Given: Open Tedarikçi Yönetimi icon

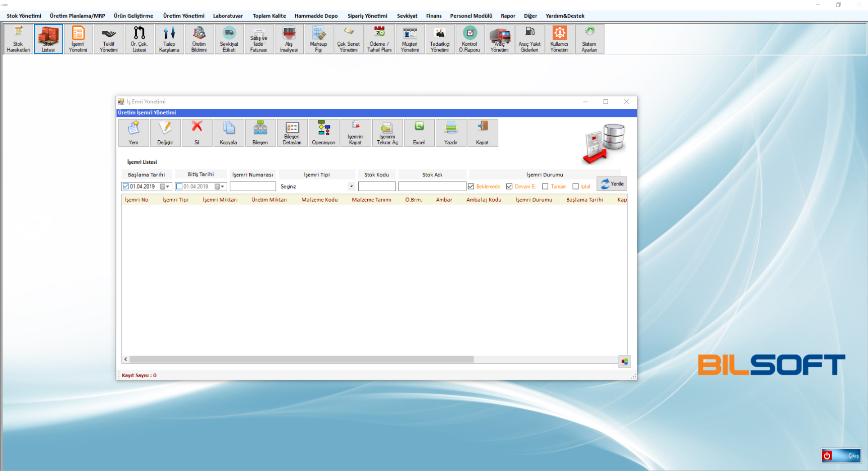Looking at the screenshot, I should (x=440, y=39).
